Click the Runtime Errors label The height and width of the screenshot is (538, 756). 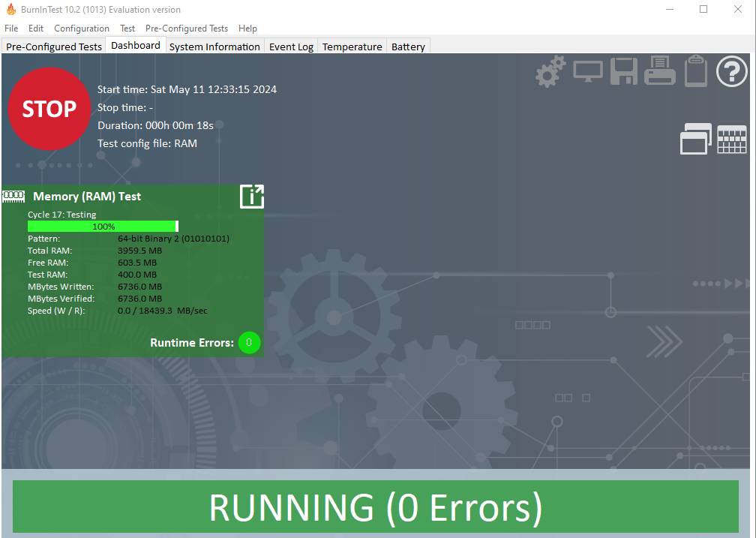pos(192,343)
